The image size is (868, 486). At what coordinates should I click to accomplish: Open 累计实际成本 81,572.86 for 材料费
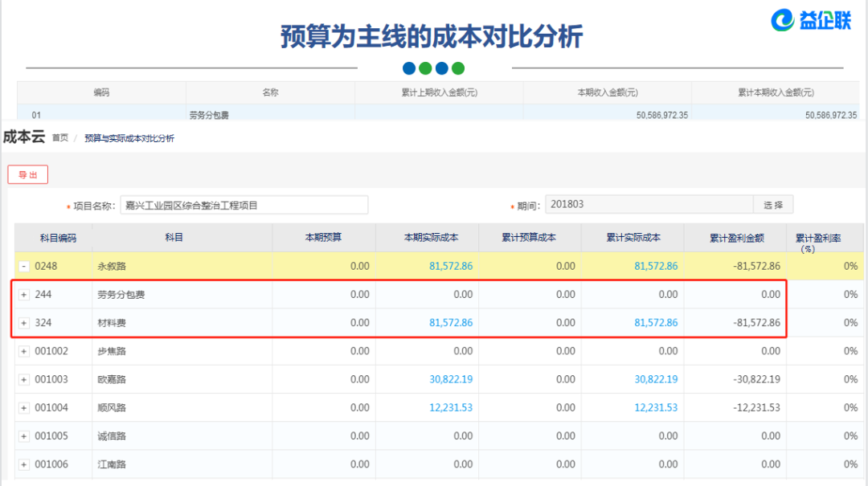[656, 323]
